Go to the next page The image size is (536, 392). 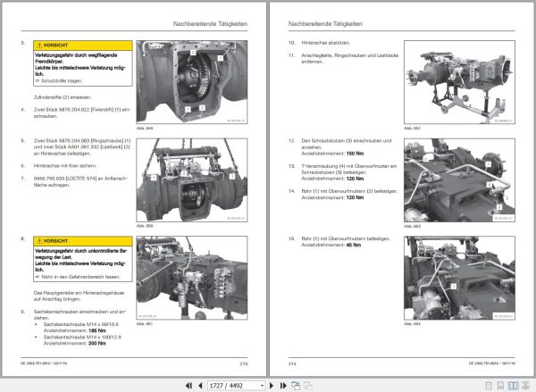coord(272,386)
